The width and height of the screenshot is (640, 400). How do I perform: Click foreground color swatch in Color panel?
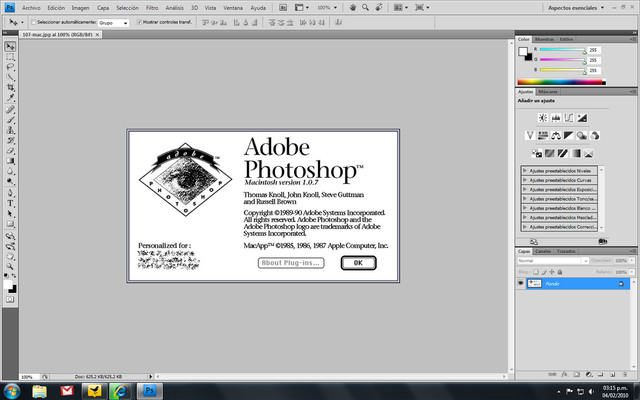(523, 51)
